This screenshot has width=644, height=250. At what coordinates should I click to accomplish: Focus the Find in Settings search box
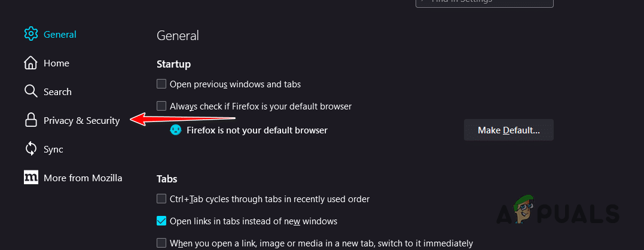tap(484, 2)
